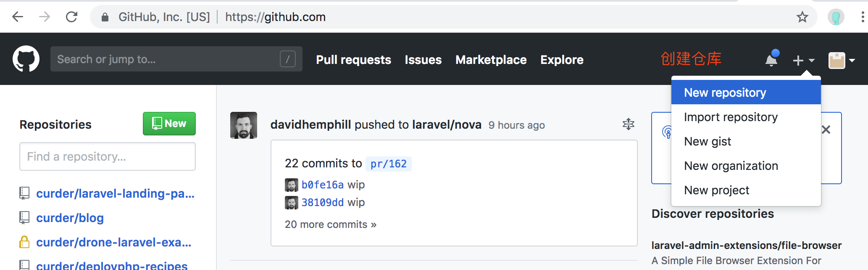Click the browser back arrow

point(18,17)
